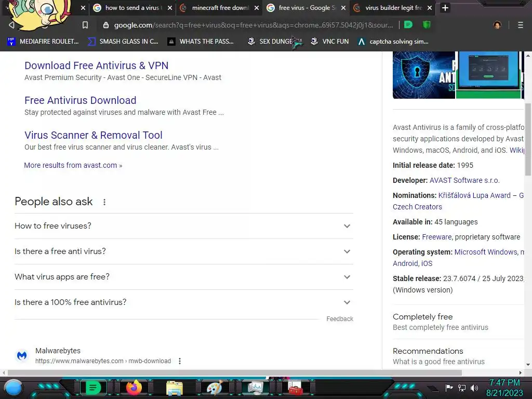Open 'Virus Scanner & Removal Tool' link
The width and height of the screenshot is (532, 399).
pos(94,135)
